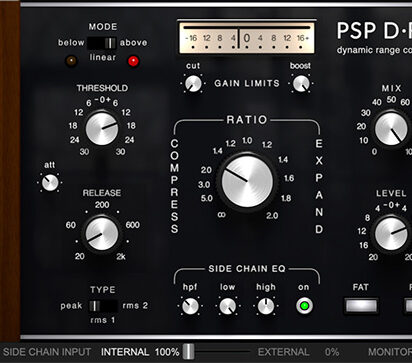This screenshot has height=363, width=412.
Task: Click the SIDE CHAIN INPUT label
Action: pyautogui.click(x=47, y=352)
